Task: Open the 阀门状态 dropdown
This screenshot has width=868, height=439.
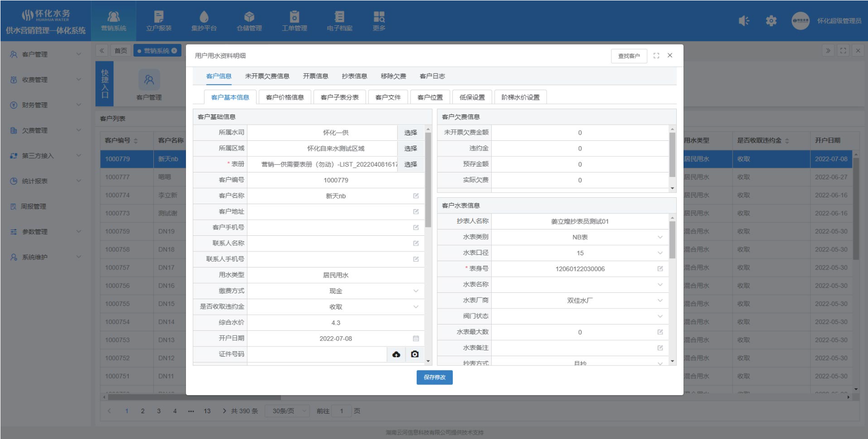Action: coord(580,316)
